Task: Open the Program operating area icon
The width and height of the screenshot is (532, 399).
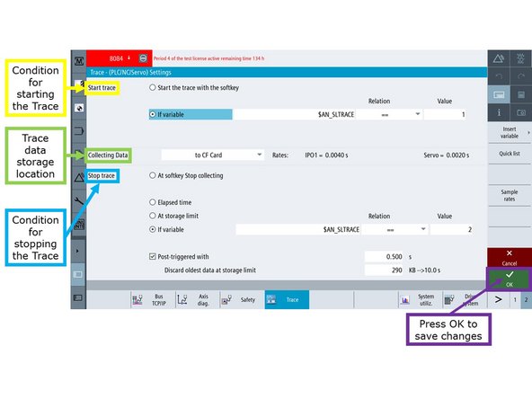Action: (79, 131)
